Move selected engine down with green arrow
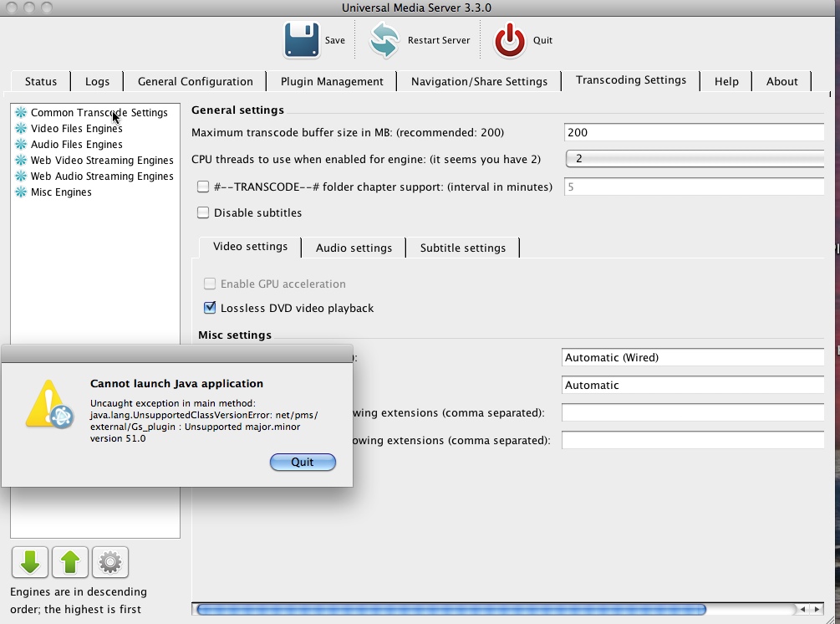 30,562
